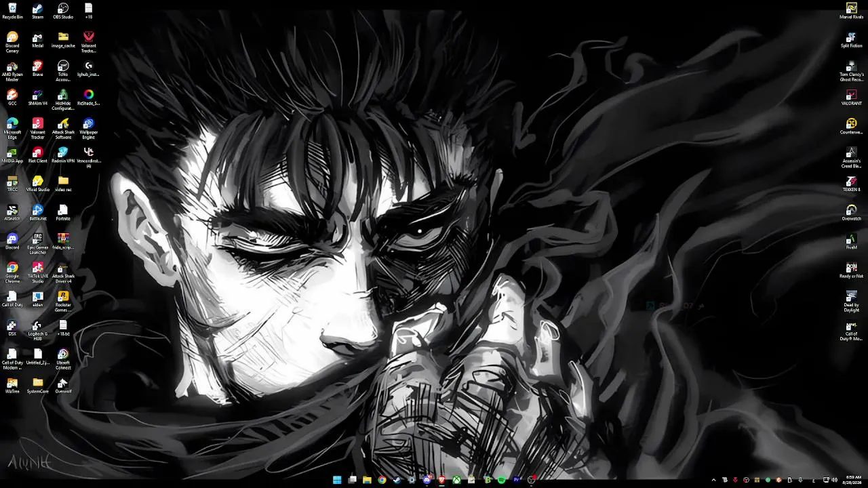Select the Fortnite desktop icon
Image resolution: width=868 pixels, height=488 pixels.
[63, 213]
